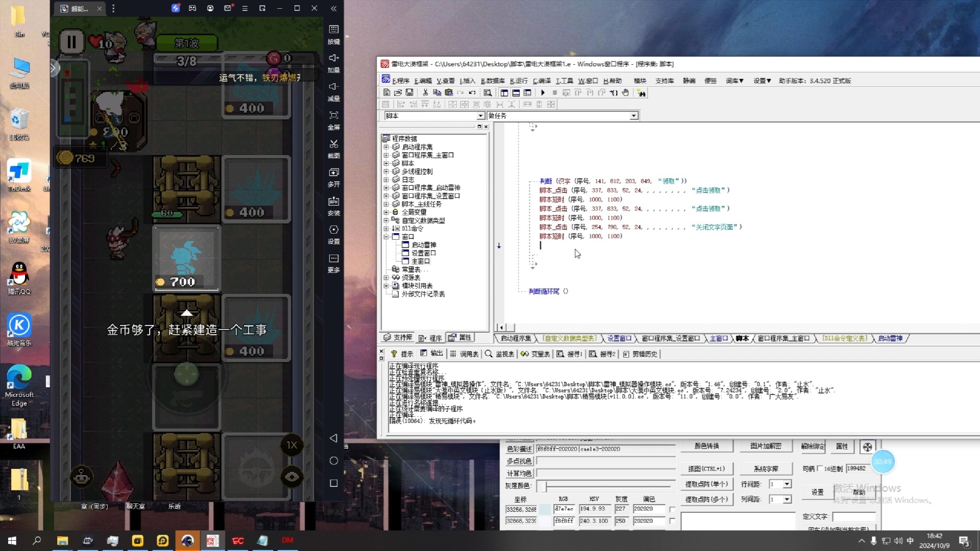Collapse the 窗口 tree node
Image resolution: width=980 pixels, height=551 pixels.
386,237
